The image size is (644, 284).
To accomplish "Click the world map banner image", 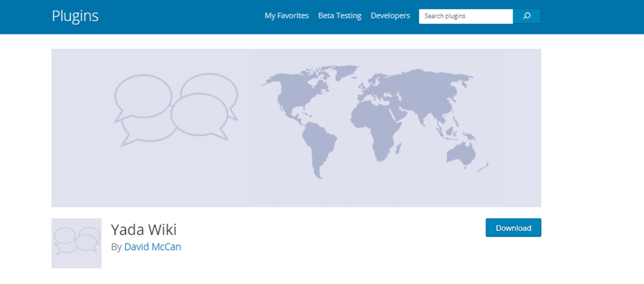I will (x=297, y=128).
